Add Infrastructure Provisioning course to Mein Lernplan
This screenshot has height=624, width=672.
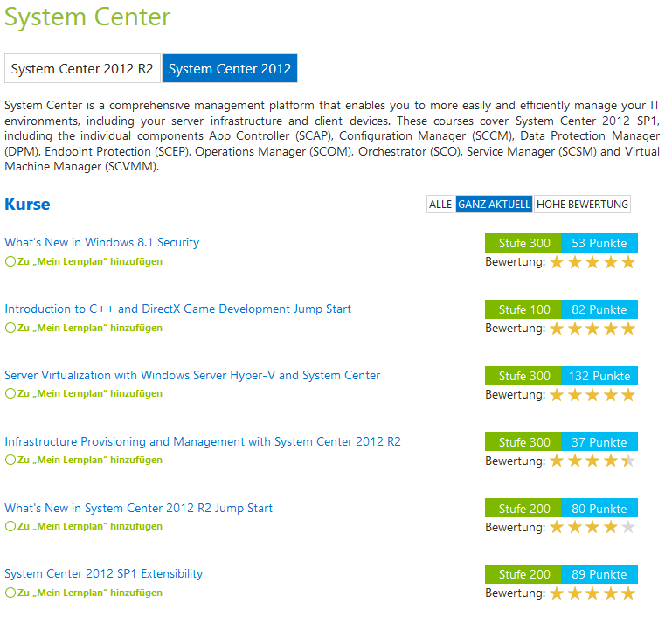pos(84,460)
